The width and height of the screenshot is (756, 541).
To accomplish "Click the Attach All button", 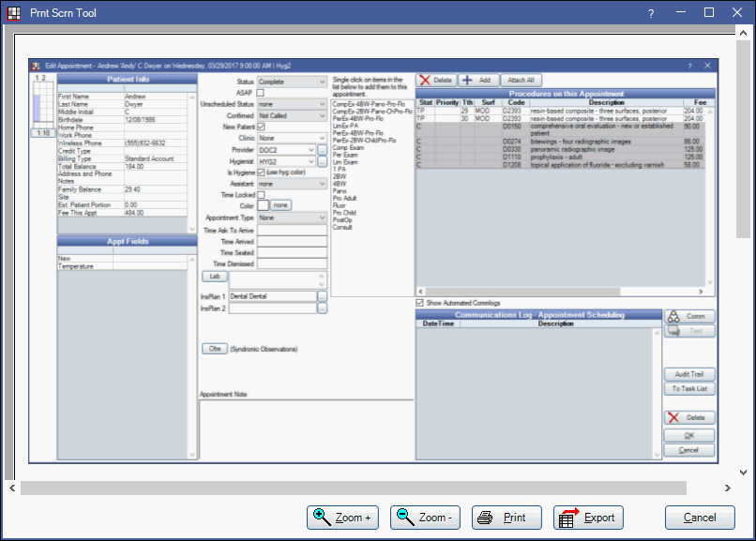I will (x=522, y=79).
